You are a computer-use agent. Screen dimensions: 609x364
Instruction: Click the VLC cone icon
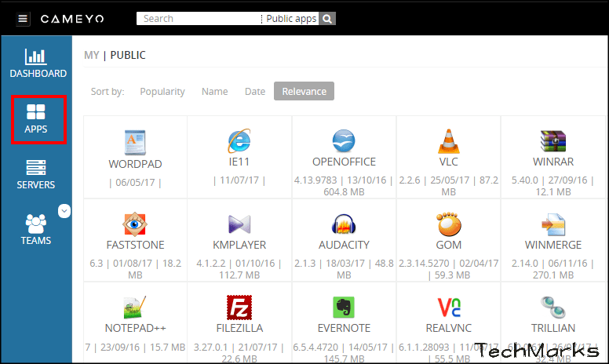(448, 140)
